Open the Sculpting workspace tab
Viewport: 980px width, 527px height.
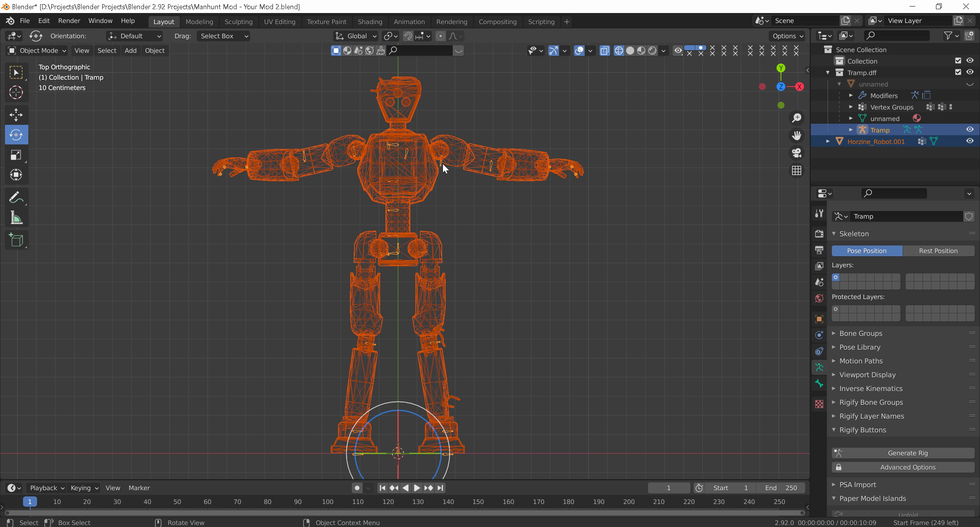click(x=238, y=22)
